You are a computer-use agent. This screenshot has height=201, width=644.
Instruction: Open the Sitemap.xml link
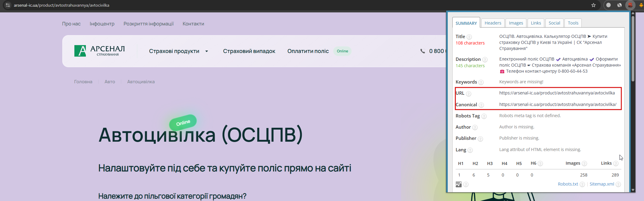point(602,184)
